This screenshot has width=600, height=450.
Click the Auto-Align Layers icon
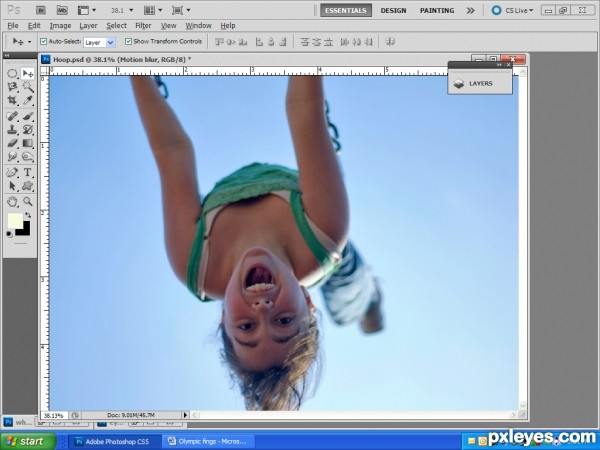(390, 41)
